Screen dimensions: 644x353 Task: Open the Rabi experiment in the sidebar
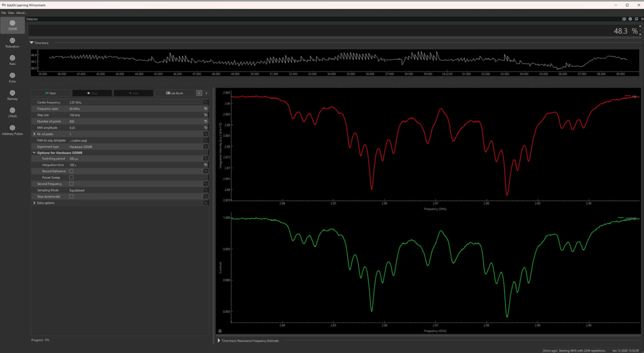(12, 60)
